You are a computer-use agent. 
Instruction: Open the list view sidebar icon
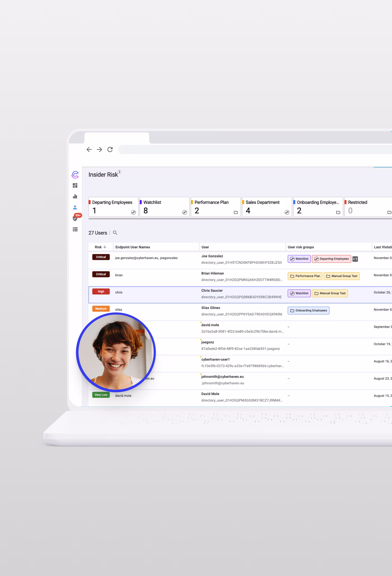click(x=75, y=229)
